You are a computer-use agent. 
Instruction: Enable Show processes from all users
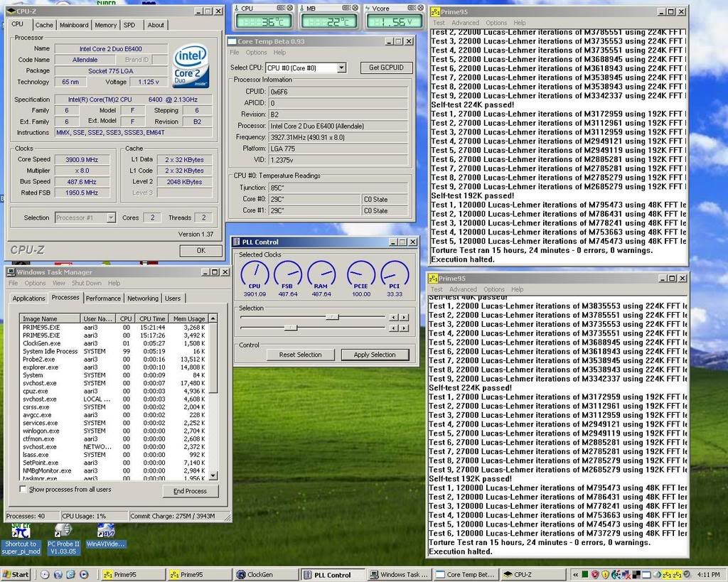click(23, 490)
